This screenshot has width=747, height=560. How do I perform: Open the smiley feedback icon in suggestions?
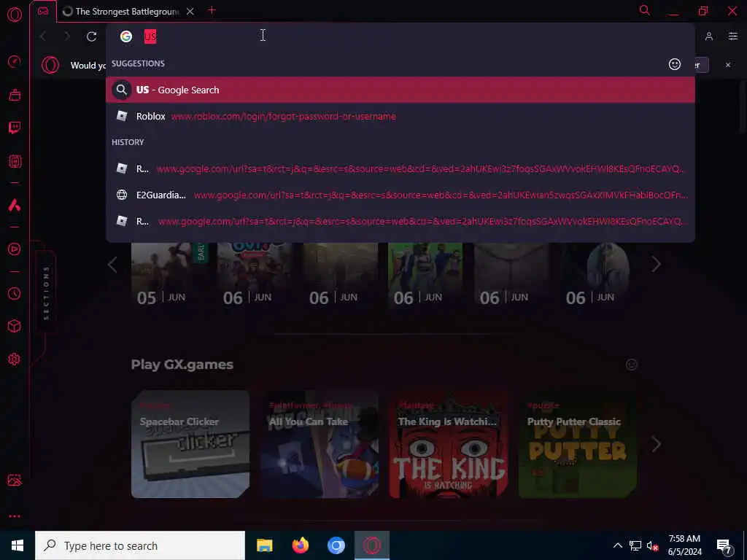coord(675,64)
